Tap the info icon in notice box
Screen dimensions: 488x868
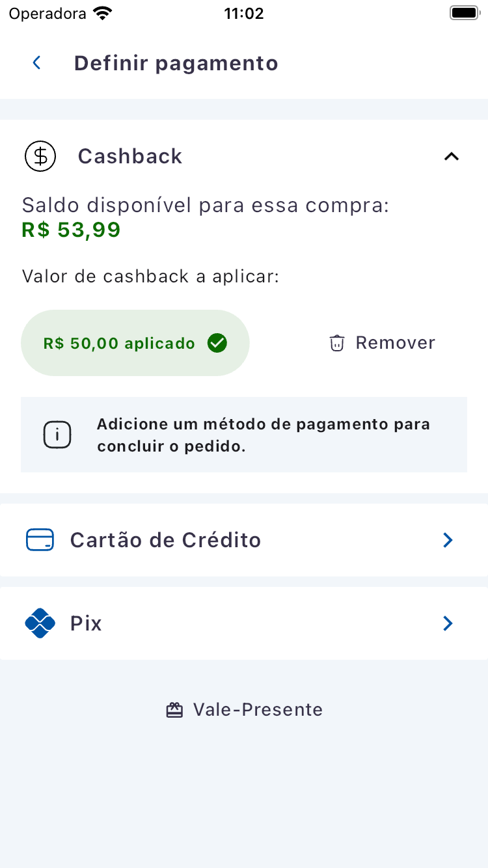pos(57,435)
